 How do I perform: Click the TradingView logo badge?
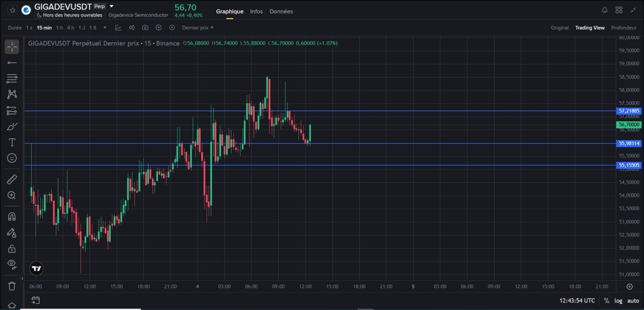point(36,268)
